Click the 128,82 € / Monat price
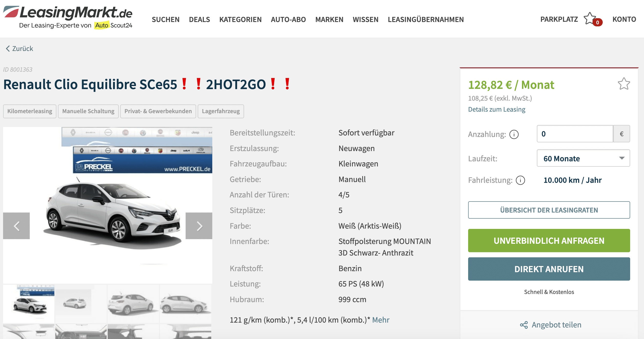This screenshot has width=644, height=339. [511, 85]
